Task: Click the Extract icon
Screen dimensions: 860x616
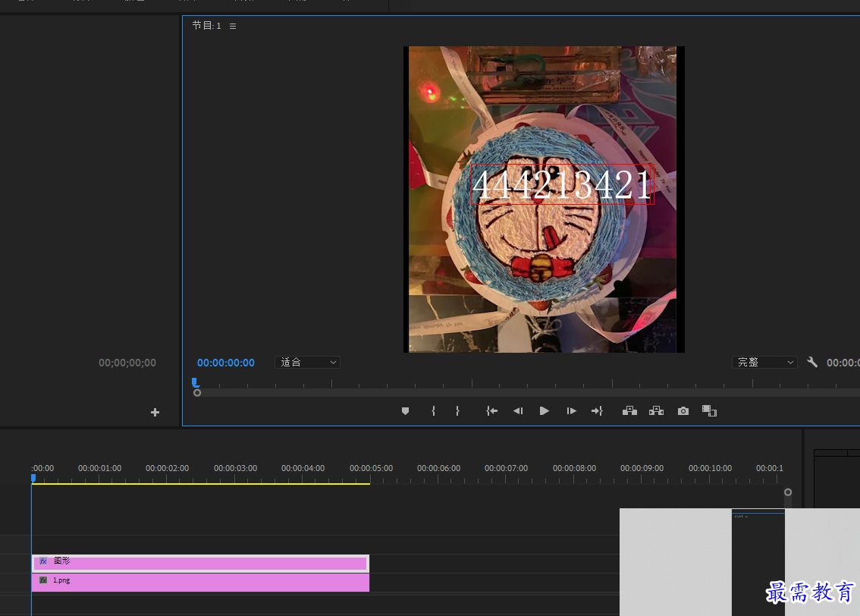Action: pyautogui.click(x=657, y=411)
